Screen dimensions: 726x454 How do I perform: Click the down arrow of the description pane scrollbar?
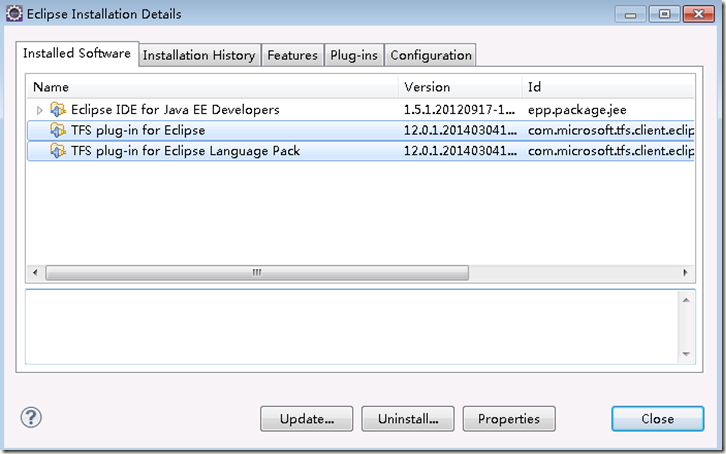click(x=686, y=354)
